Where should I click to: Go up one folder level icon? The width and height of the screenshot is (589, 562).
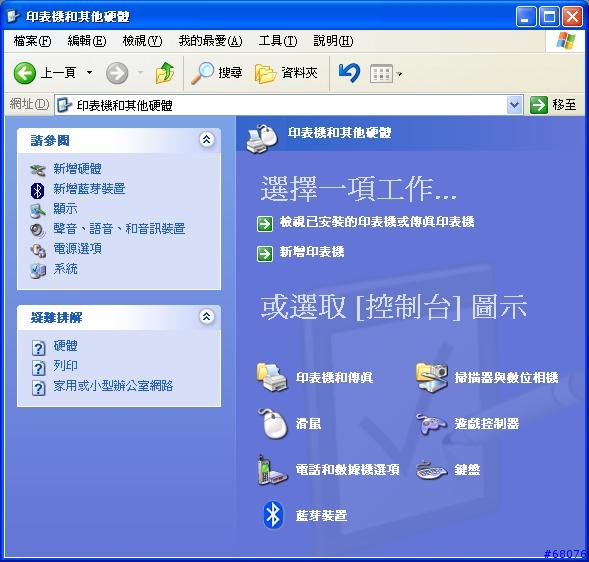pyautogui.click(x=165, y=73)
